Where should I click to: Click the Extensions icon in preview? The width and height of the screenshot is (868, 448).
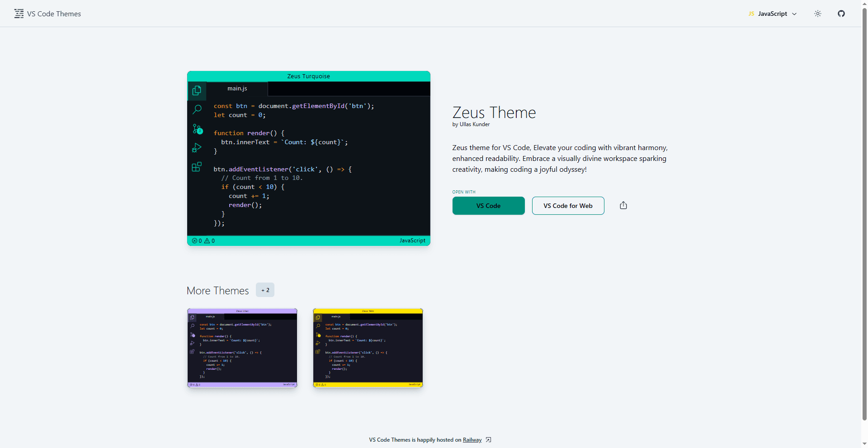[197, 167]
